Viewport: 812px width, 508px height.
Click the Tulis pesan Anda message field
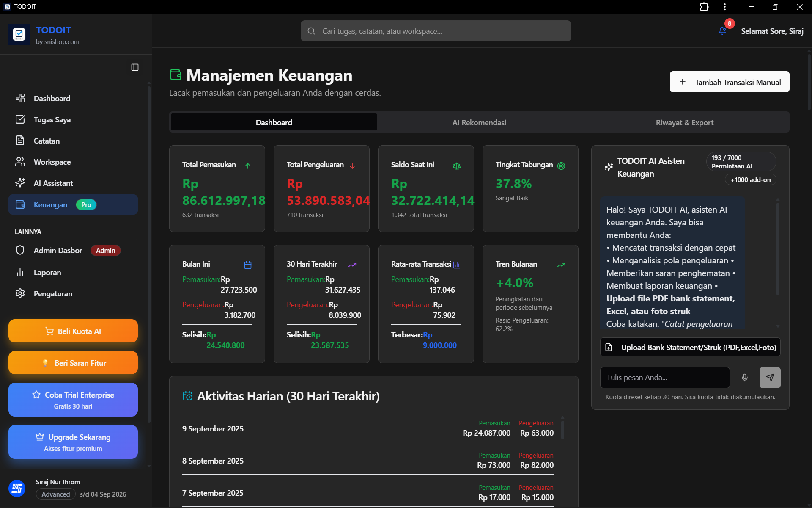(664, 377)
